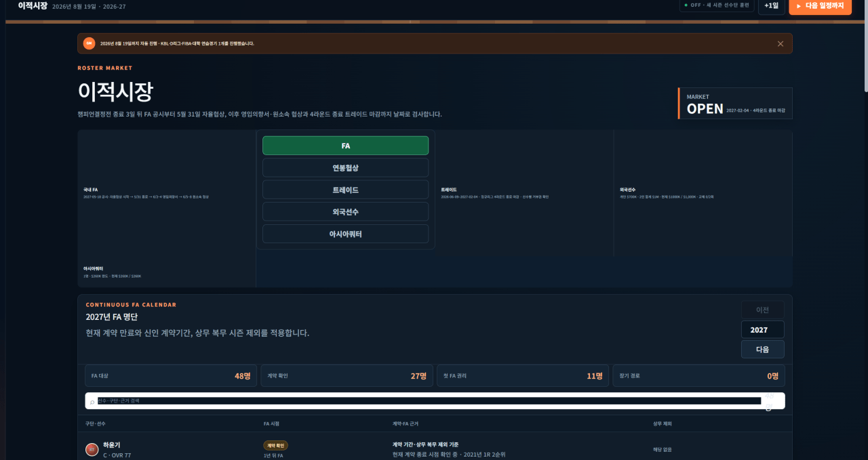Click the 계약 확인 badge in 하윤기's row
The image size is (868, 460).
[276, 446]
